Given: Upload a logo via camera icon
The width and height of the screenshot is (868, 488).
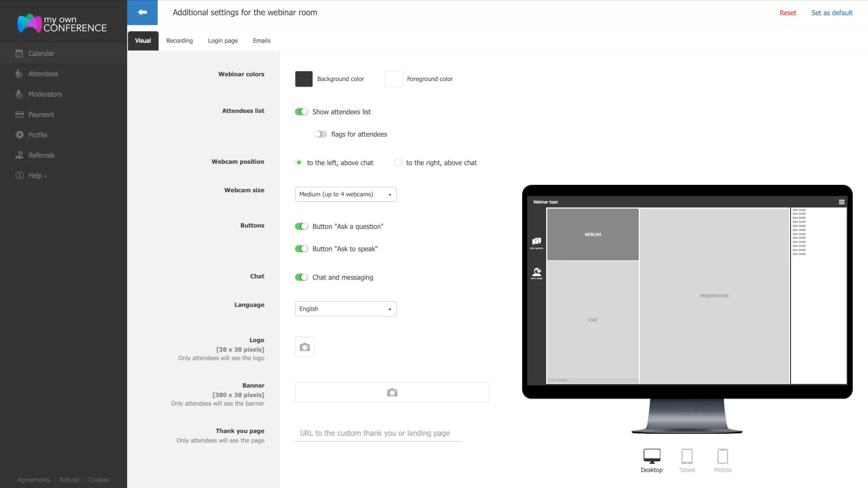Looking at the screenshot, I should (x=304, y=347).
